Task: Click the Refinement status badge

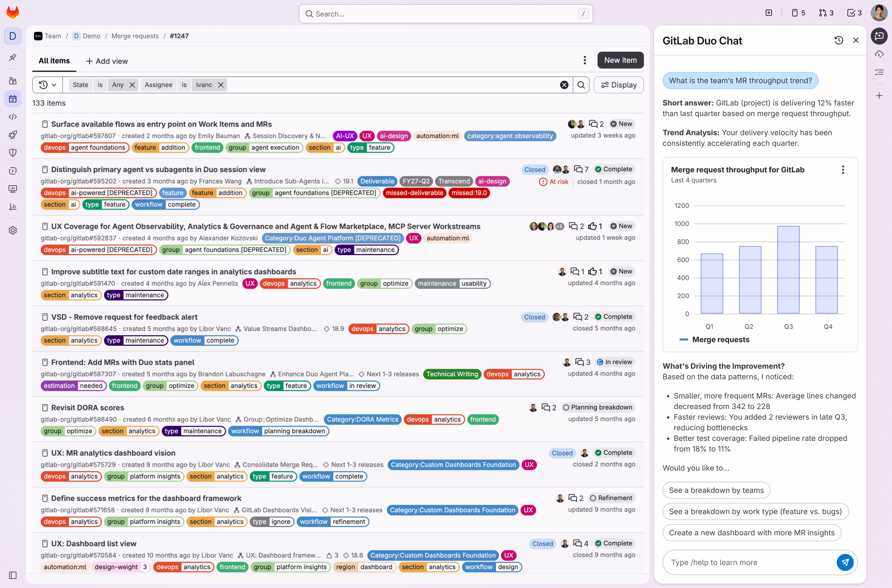Action: click(611, 498)
